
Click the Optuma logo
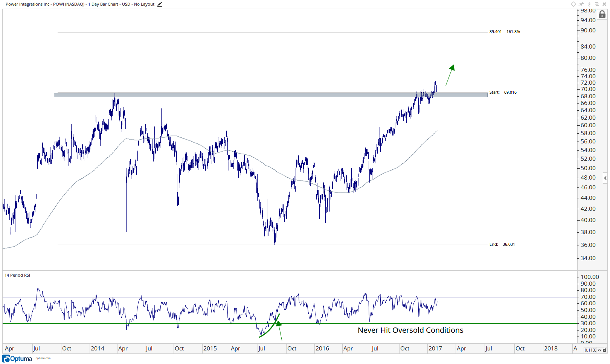(x=17, y=359)
